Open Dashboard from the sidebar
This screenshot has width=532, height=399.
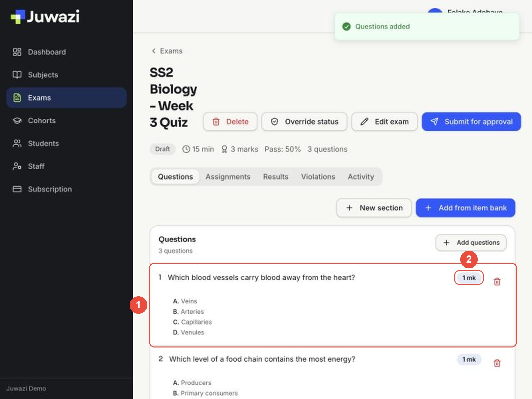tap(66, 52)
